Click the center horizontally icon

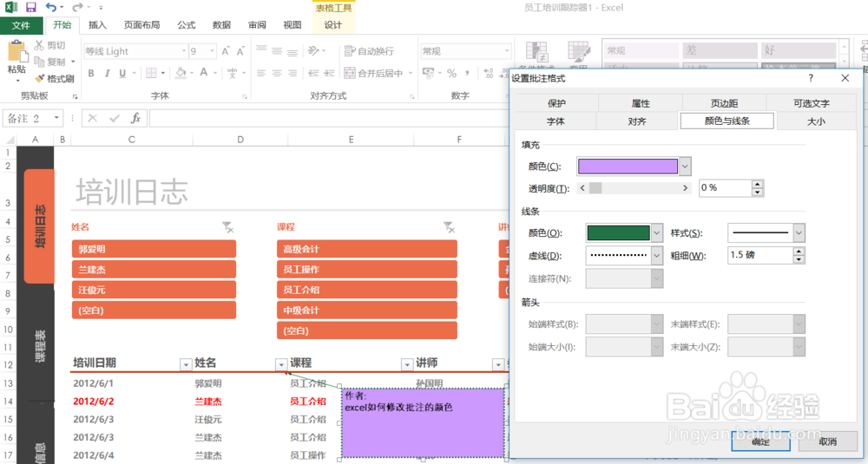[277, 73]
